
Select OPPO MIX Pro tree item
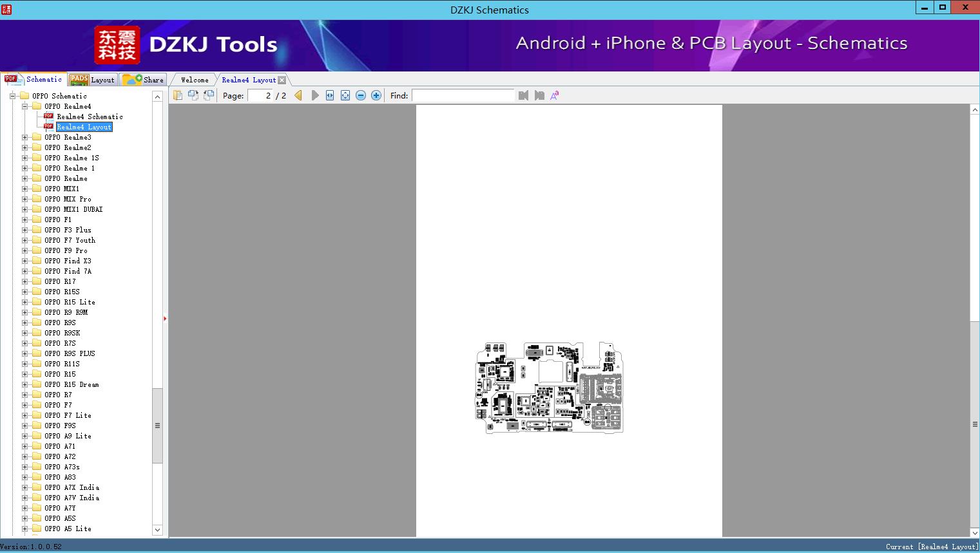tap(68, 199)
